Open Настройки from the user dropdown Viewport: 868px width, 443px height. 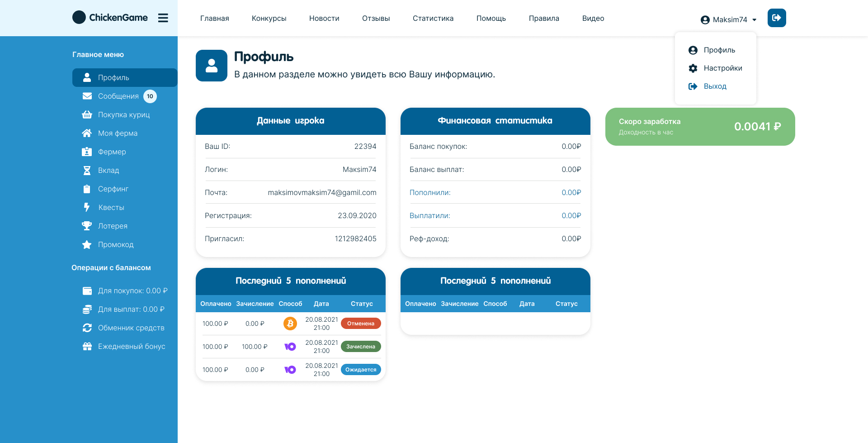723,68
